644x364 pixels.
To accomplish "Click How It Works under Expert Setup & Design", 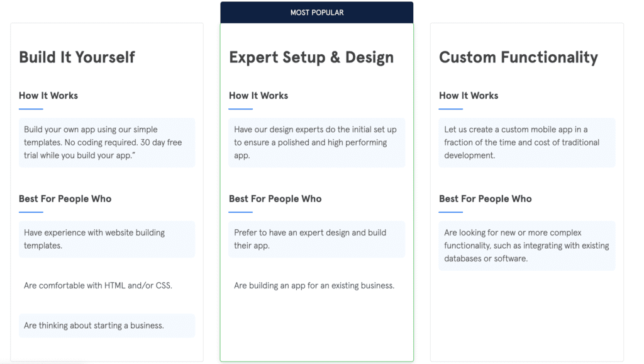I will coord(258,96).
